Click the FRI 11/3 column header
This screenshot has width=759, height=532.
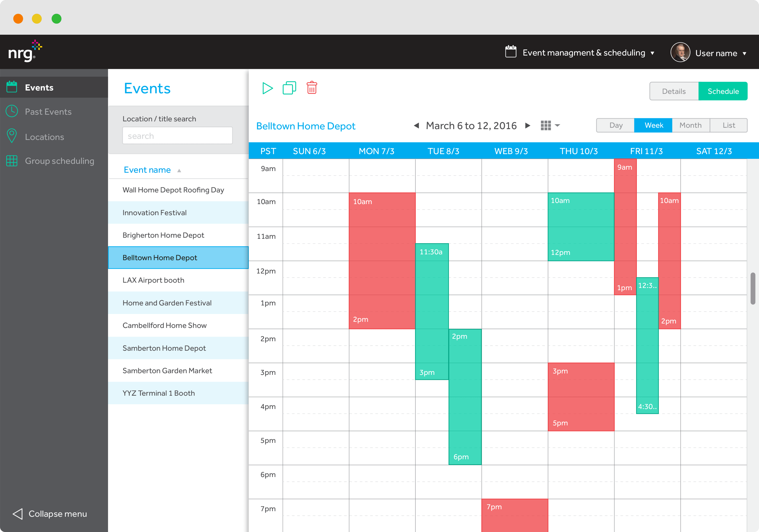[646, 151]
